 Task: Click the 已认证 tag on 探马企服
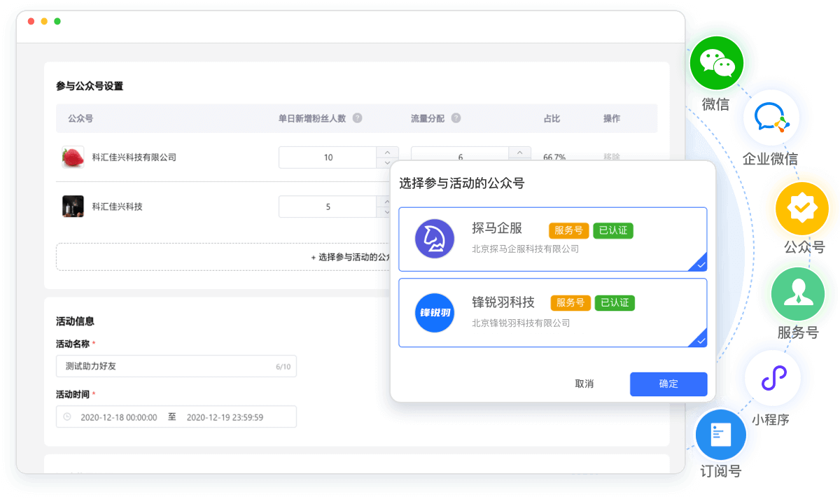click(x=613, y=230)
